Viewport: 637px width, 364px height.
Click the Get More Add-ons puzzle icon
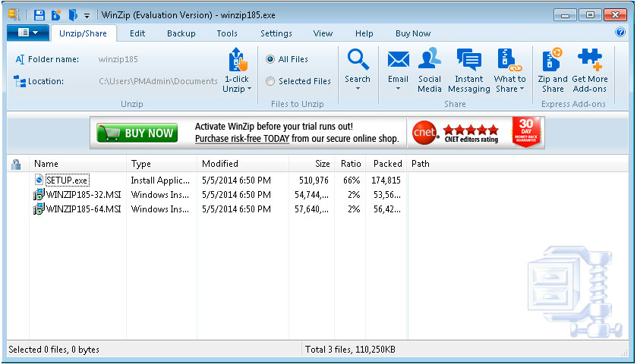(x=590, y=60)
